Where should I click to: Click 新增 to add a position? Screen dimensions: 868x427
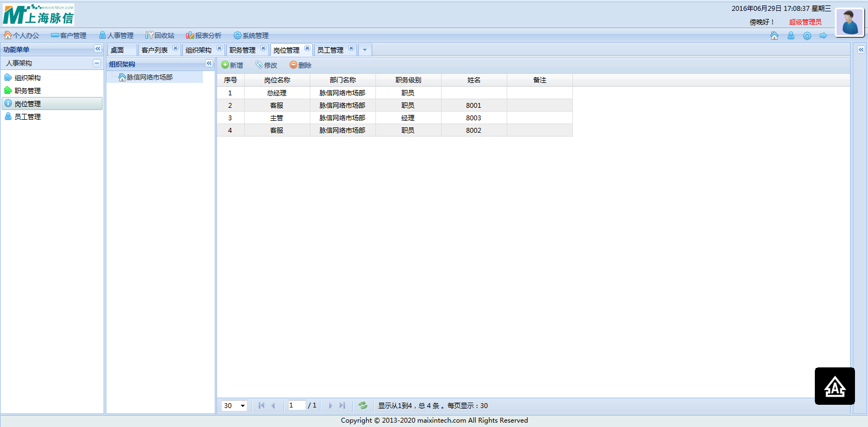click(x=232, y=65)
